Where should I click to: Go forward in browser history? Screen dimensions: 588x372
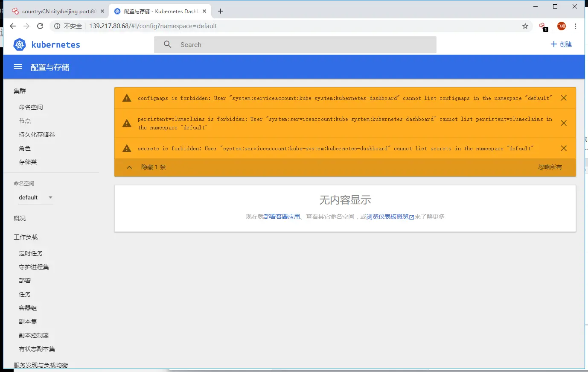point(26,26)
